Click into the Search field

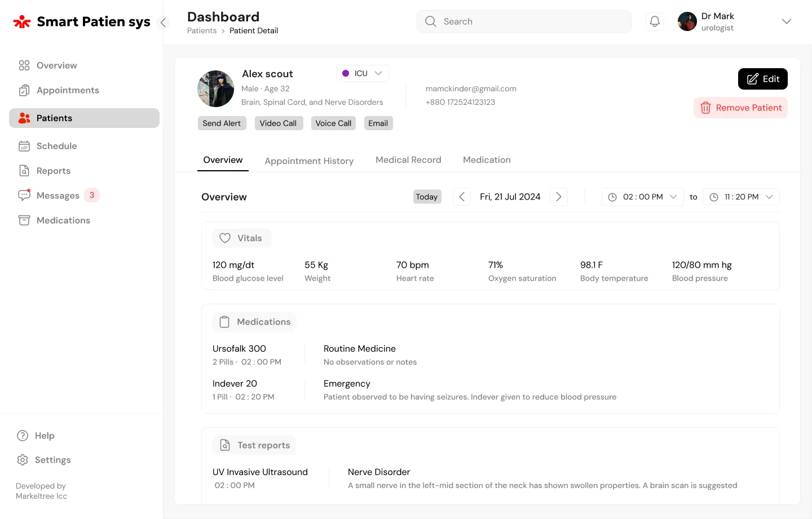pos(530,21)
